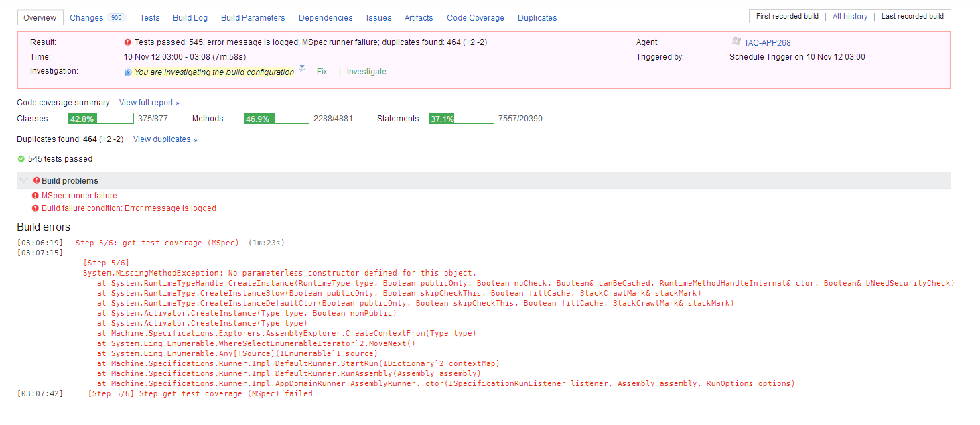This screenshot has width=980, height=425.
Task: Go to Last recorded build
Action: pos(912,17)
